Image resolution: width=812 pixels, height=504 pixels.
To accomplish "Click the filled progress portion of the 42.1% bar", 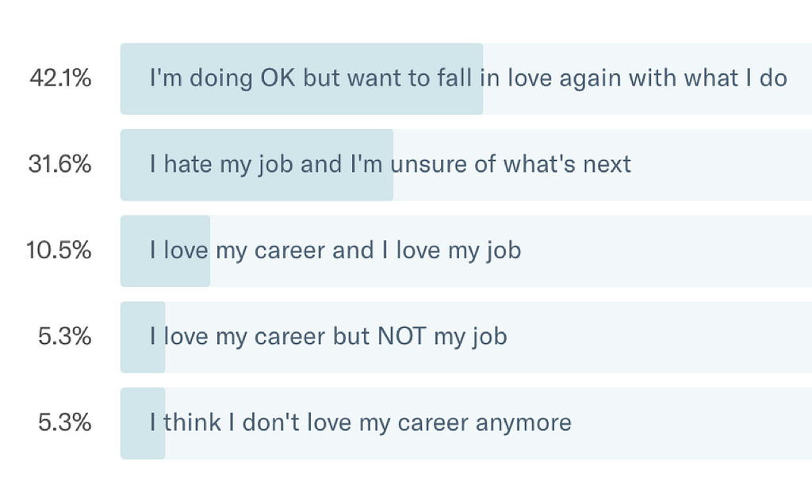I will [x=301, y=101].
